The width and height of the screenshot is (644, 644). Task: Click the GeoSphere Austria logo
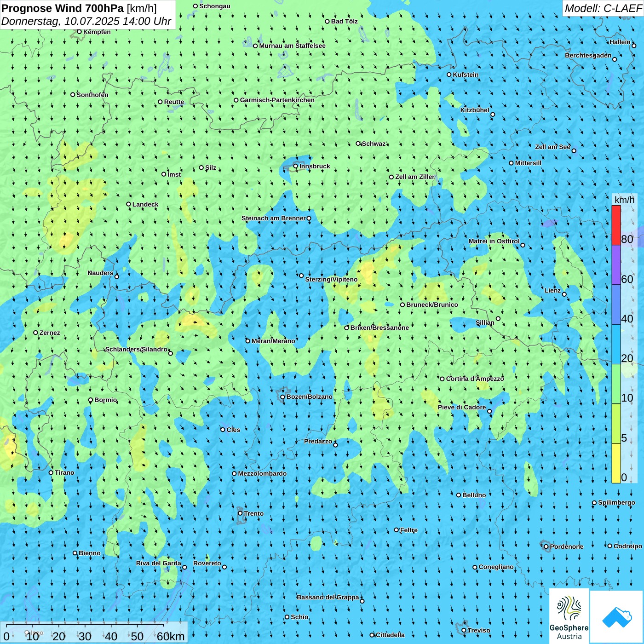click(x=569, y=617)
